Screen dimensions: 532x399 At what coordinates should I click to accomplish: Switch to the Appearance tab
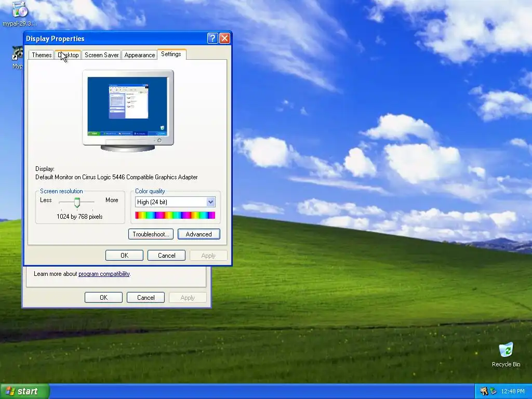click(139, 55)
